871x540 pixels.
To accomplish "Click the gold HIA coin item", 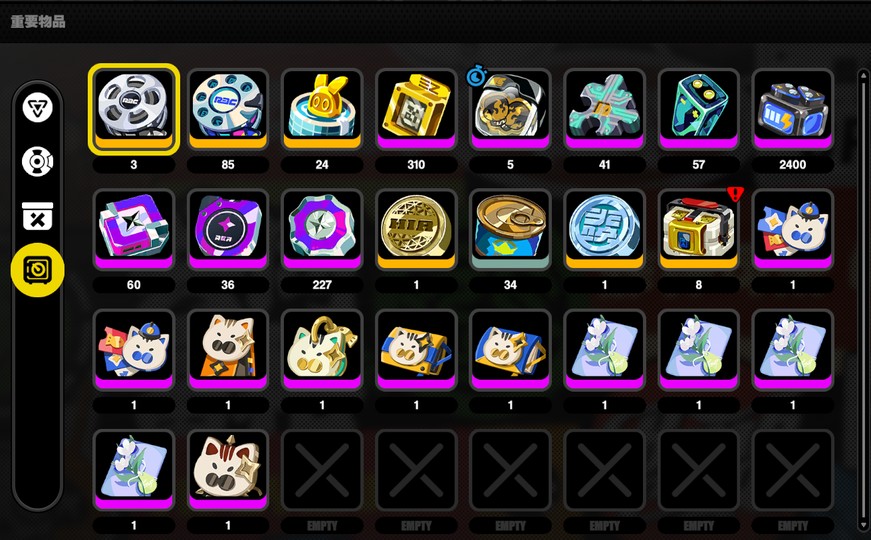I will coord(416,229).
